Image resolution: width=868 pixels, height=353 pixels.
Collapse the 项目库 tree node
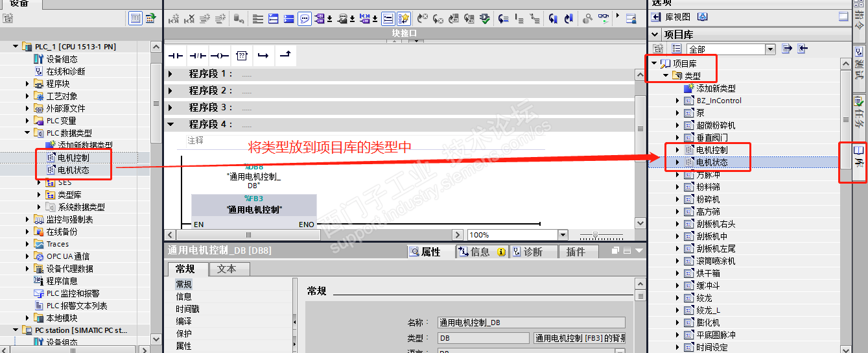click(x=655, y=64)
